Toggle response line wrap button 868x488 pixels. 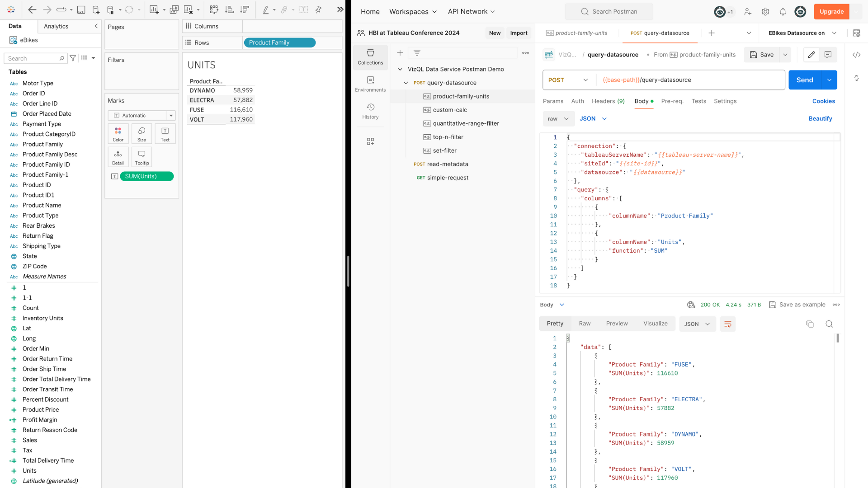point(728,324)
